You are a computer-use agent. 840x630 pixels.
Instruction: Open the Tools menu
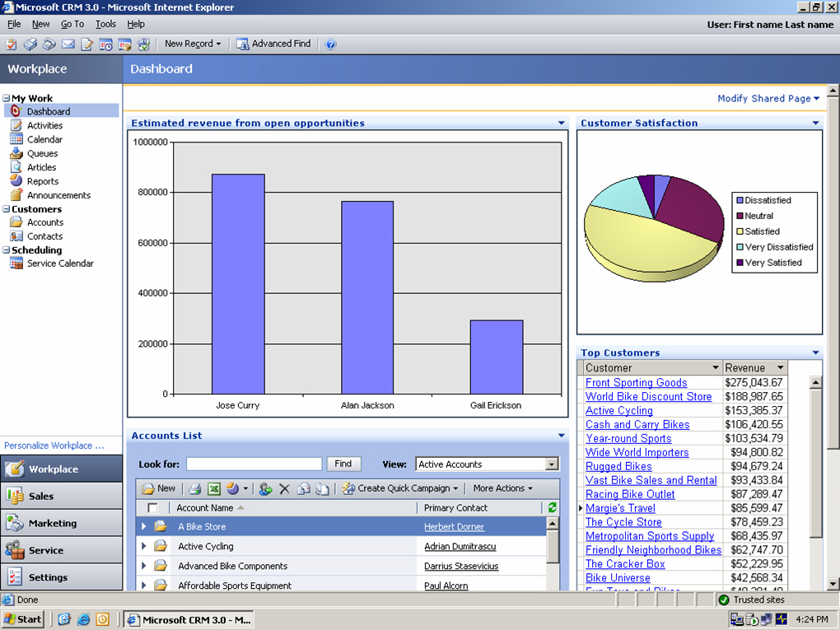click(x=105, y=25)
